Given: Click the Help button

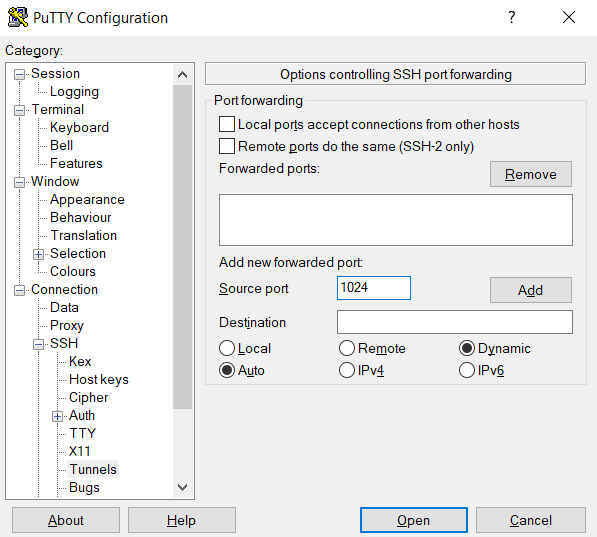Looking at the screenshot, I should point(182,520).
